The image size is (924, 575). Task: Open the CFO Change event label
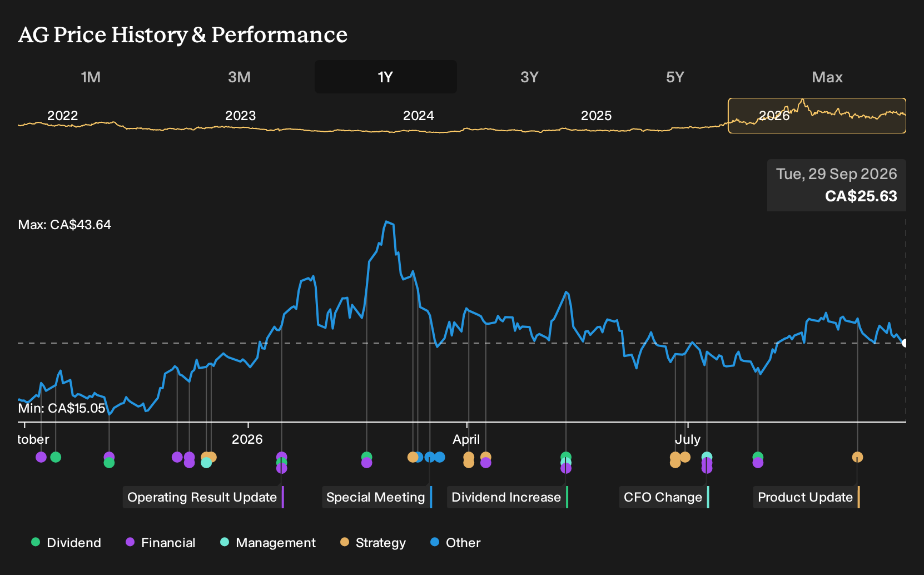pyautogui.click(x=664, y=497)
